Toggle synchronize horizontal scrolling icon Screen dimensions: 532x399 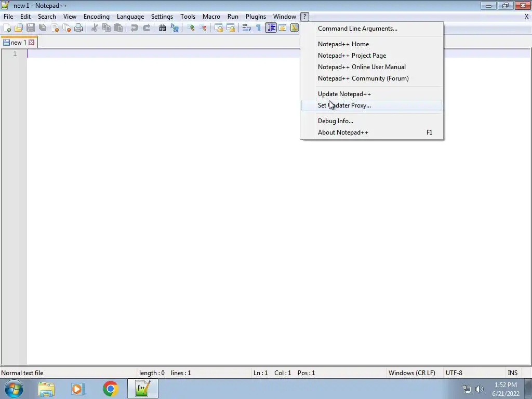click(x=230, y=28)
